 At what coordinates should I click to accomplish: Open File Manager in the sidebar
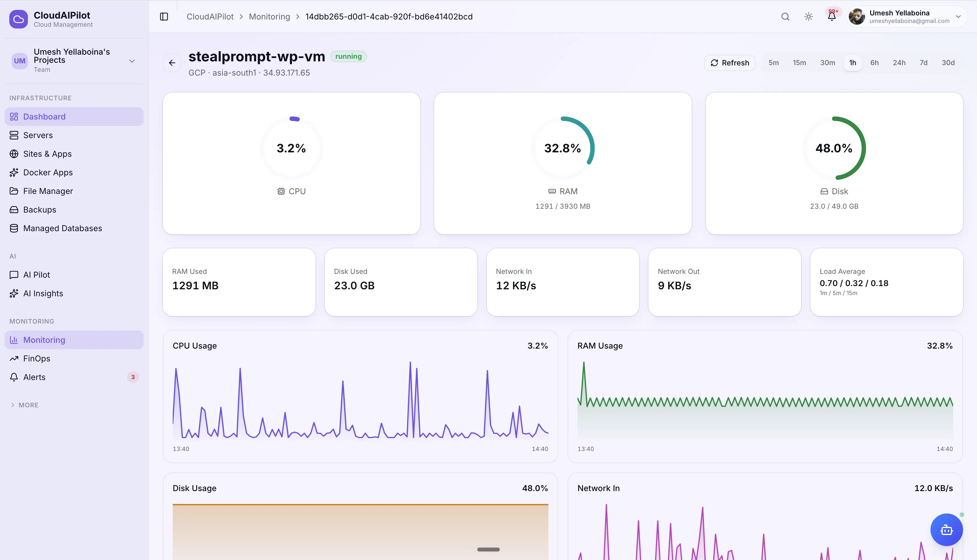(74, 191)
